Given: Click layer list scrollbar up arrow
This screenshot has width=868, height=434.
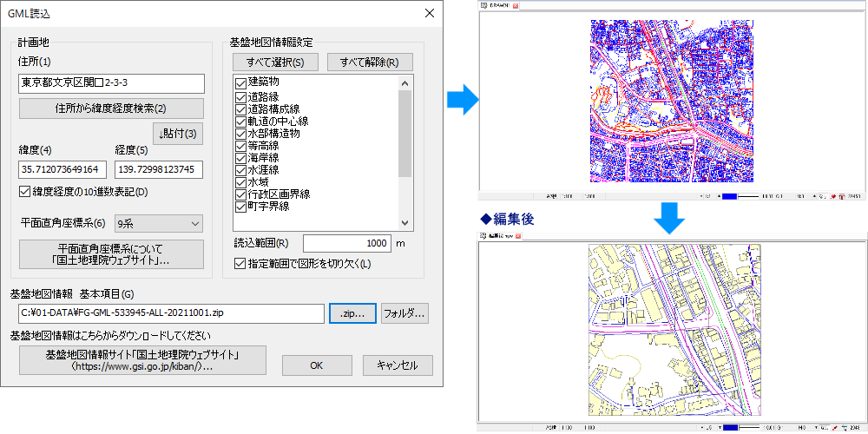Looking at the screenshot, I should [x=404, y=83].
